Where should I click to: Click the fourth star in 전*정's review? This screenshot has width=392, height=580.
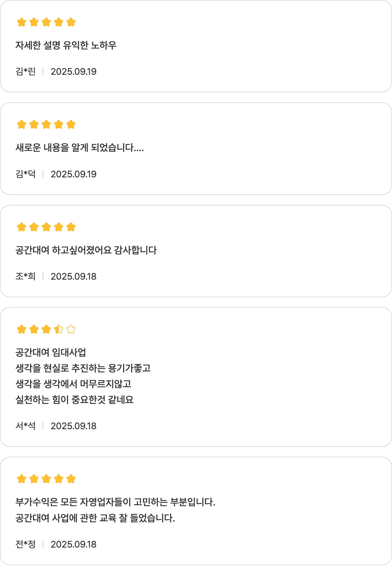coord(59,479)
